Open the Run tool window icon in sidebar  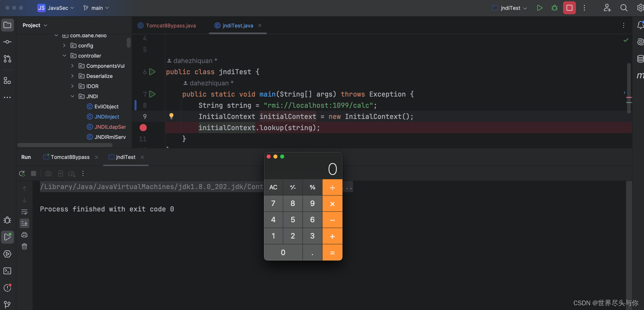pos(7,237)
